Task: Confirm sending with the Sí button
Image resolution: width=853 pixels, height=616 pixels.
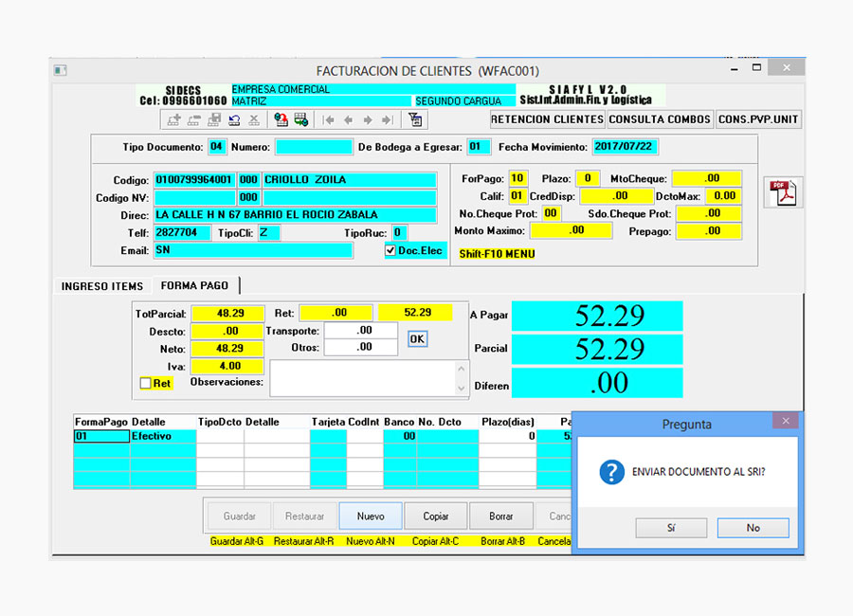Action: tap(671, 528)
